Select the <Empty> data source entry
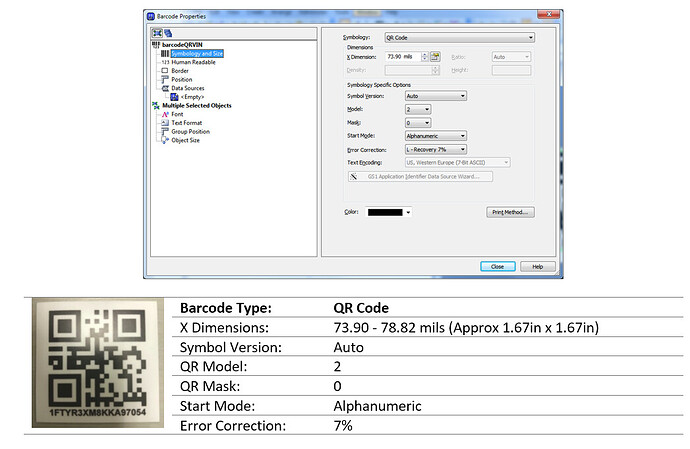 pyautogui.click(x=192, y=97)
